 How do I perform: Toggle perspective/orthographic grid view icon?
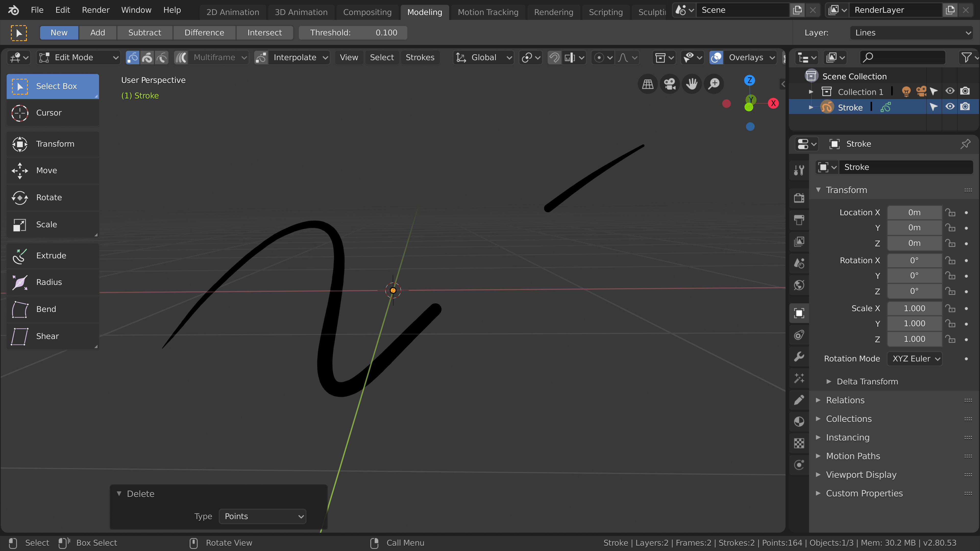click(x=647, y=84)
